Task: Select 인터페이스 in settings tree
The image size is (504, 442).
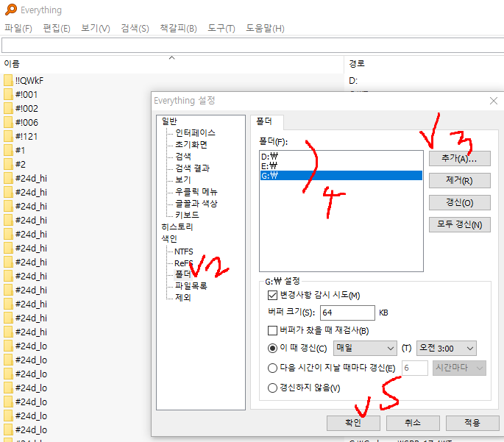Action: (196, 132)
